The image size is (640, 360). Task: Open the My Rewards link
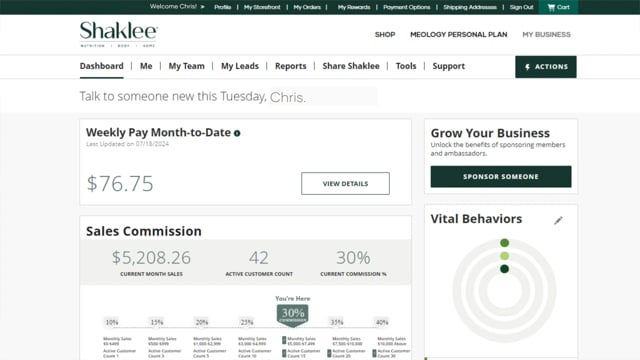354,7
